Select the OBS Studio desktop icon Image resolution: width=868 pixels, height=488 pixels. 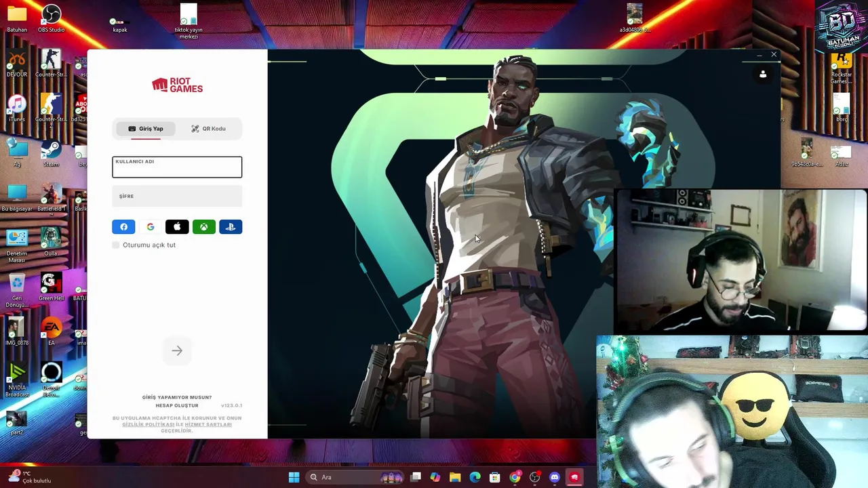pos(52,19)
